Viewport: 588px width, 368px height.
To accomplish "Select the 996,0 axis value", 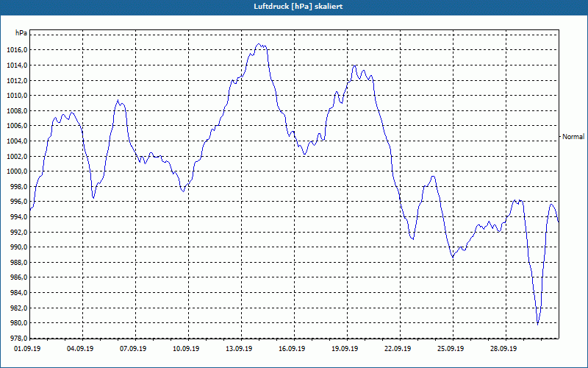I will pyautogui.click(x=21, y=202).
